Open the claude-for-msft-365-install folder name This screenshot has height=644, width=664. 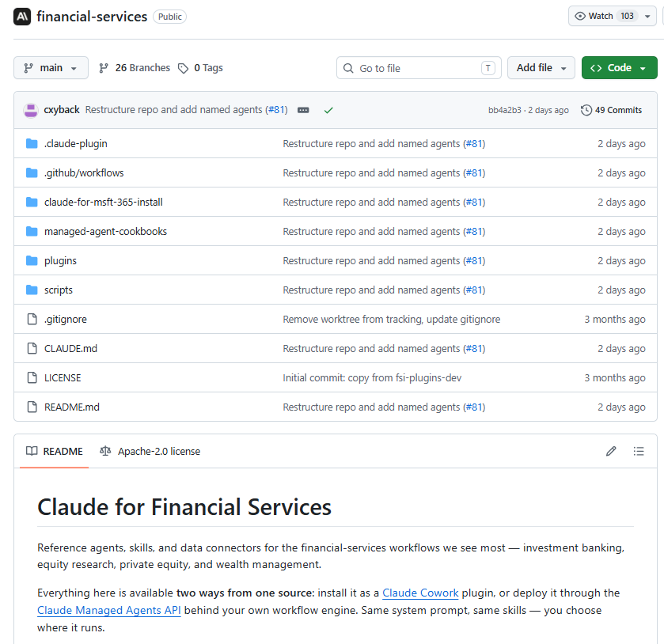104,202
